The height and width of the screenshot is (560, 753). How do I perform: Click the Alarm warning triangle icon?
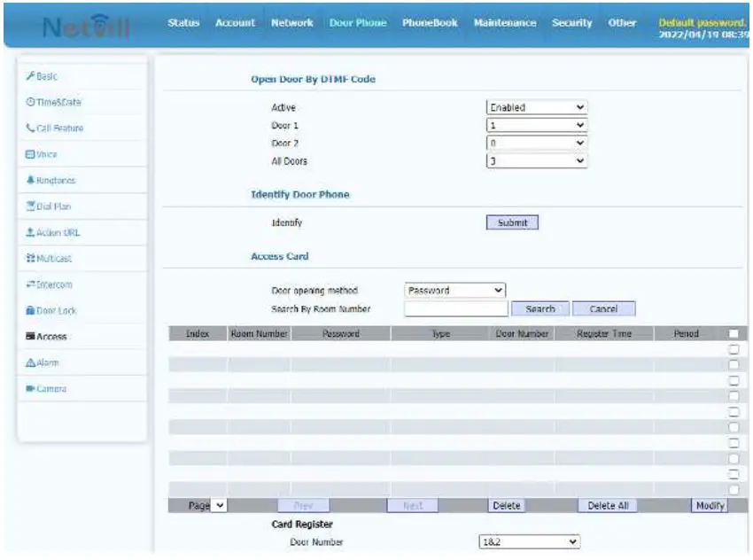tap(30, 362)
